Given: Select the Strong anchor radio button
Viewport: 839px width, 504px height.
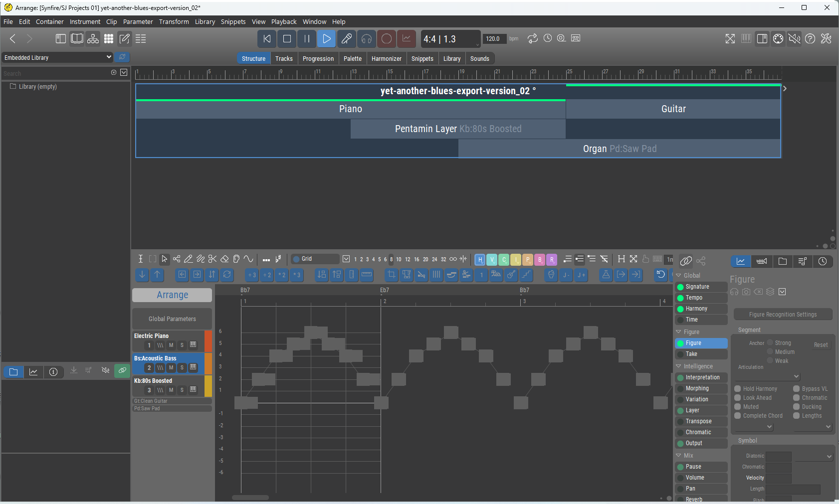Looking at the screenshot, I should tap(770, 343).
